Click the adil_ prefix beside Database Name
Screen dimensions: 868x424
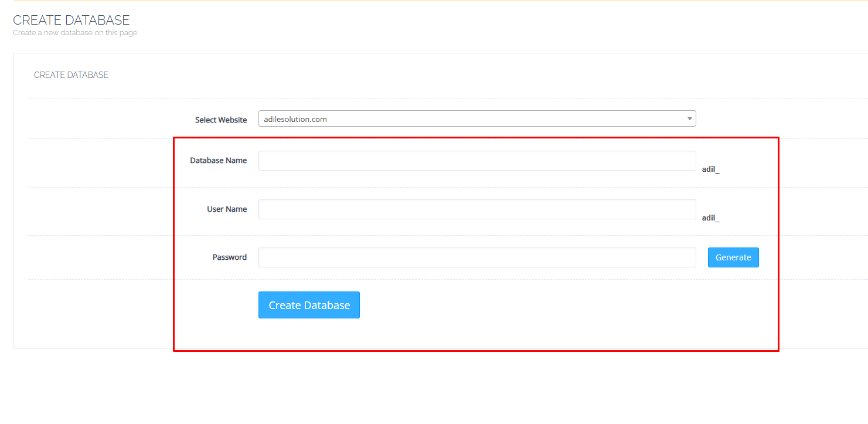click(x=710, y=169)
